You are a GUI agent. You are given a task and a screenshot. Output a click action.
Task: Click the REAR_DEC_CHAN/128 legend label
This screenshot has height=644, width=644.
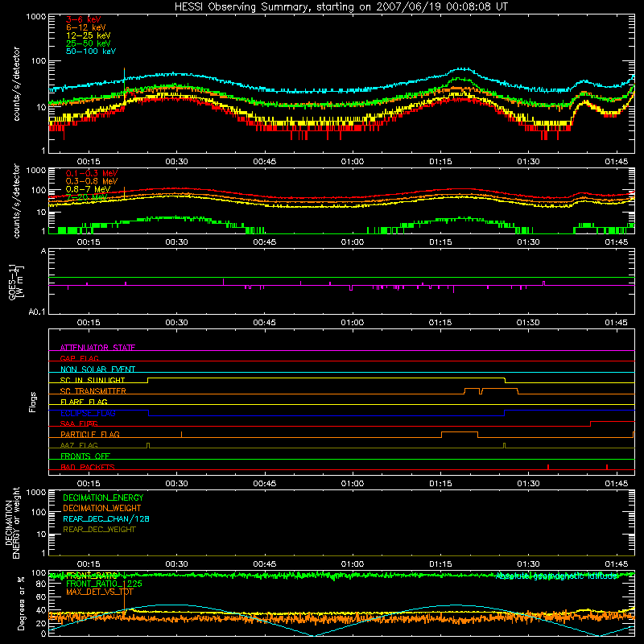click(x=106, y=518)
